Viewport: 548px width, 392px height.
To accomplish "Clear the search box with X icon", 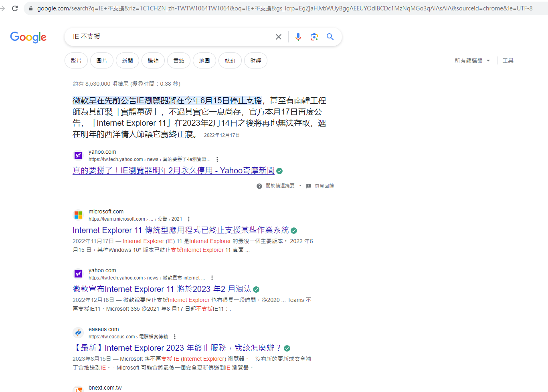I will click(279, 37).
